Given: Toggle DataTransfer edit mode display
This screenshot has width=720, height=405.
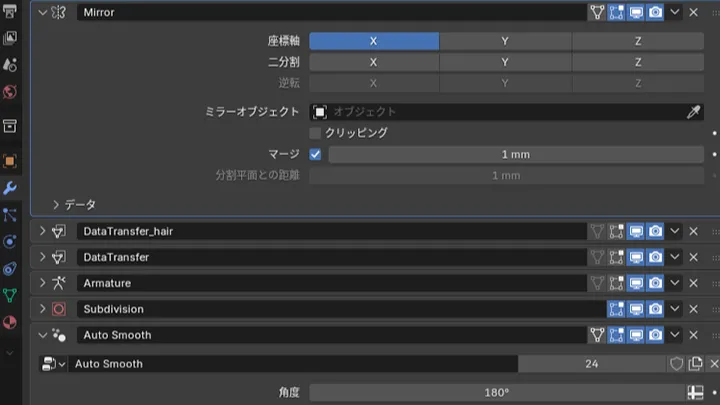Looking at the screenshot, I should [x=616, y=257].
